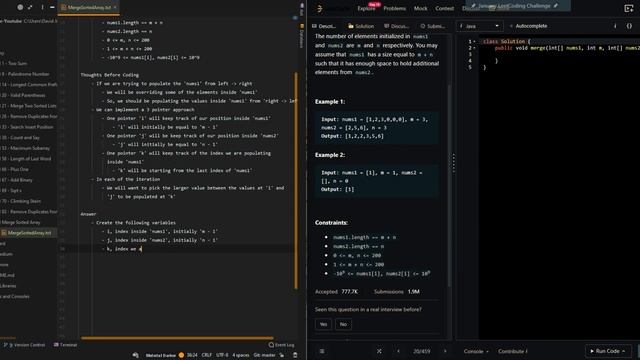Click Yes for seen in real interview
This screenshot has height=360, width=640.
point(323,324)
